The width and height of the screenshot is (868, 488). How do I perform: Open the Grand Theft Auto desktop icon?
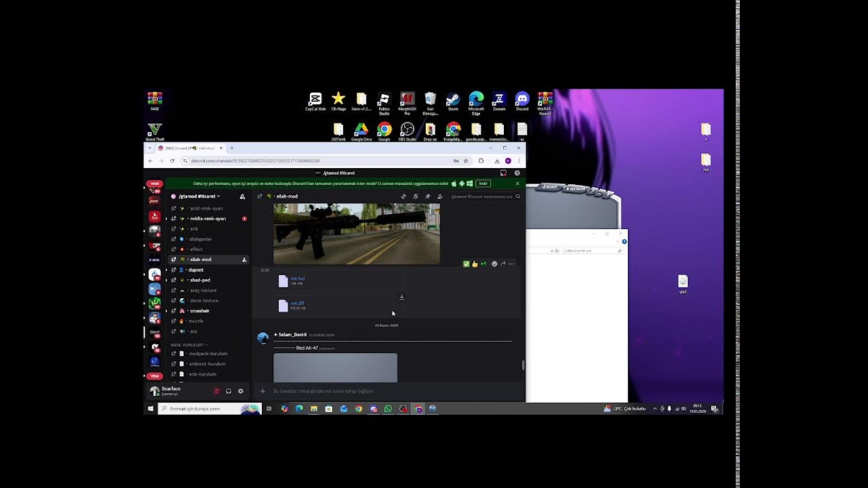(155, 131)
